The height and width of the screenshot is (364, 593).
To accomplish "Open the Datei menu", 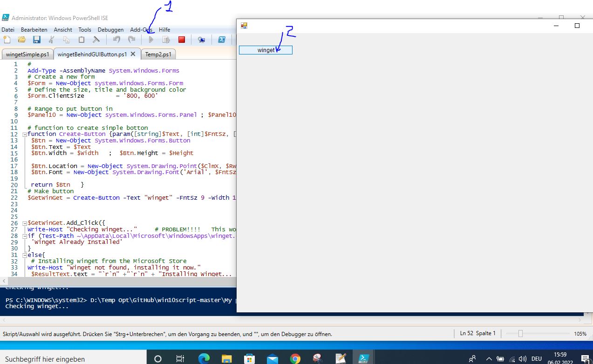I will pyautogui.click(x=8, y=29).
